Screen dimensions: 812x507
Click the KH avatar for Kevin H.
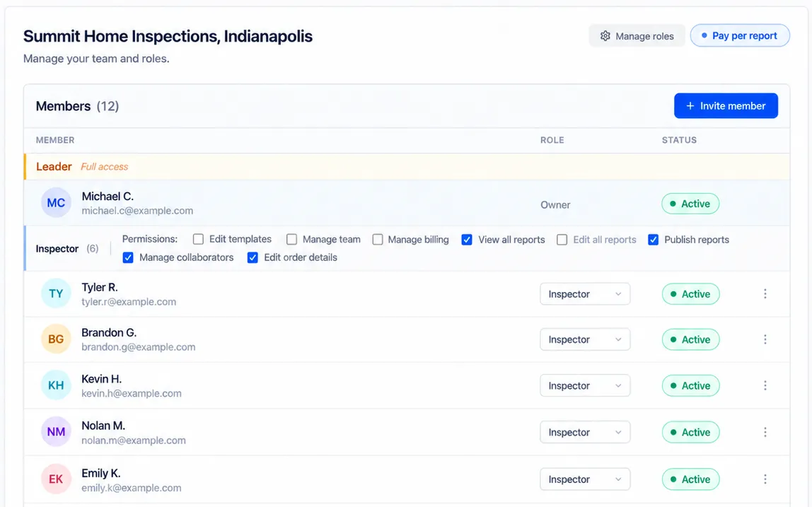56,385
